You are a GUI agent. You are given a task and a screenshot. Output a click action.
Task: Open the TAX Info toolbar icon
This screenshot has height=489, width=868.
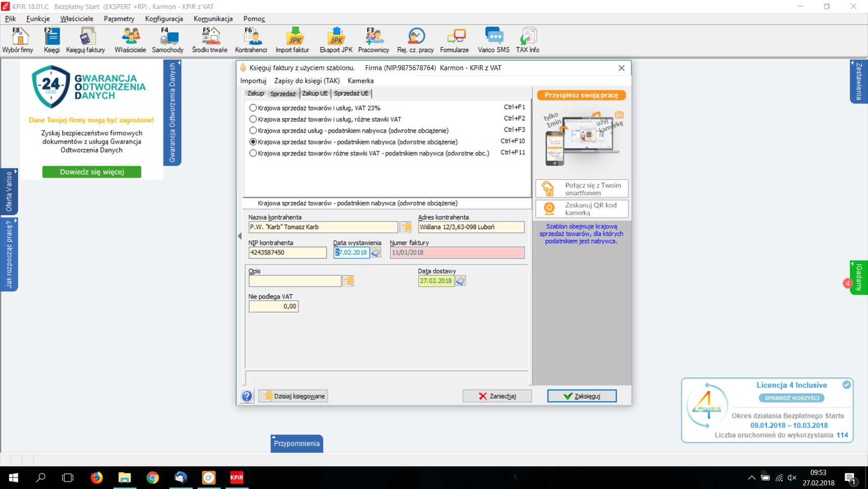pos(527,40)
